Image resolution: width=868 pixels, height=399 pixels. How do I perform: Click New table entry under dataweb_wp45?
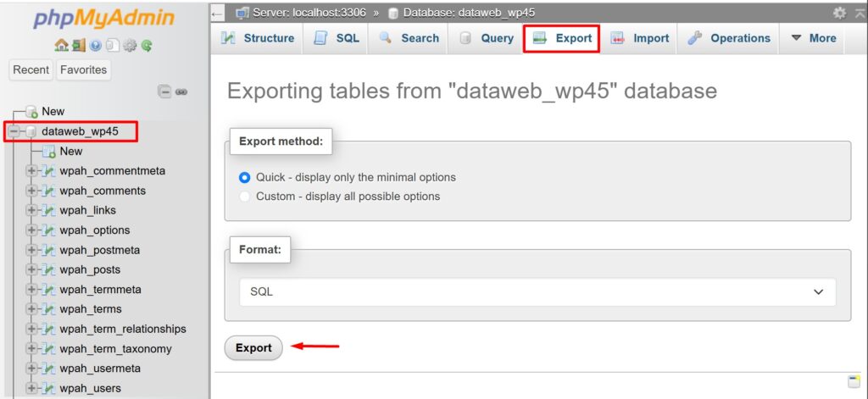[71, 152]
